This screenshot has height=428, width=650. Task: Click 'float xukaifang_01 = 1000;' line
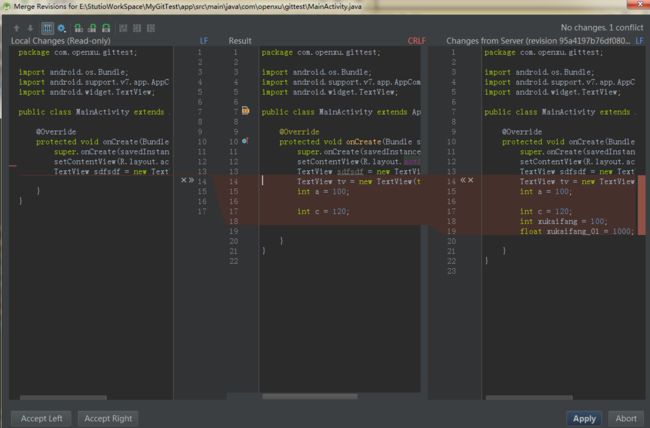point(577,231)
